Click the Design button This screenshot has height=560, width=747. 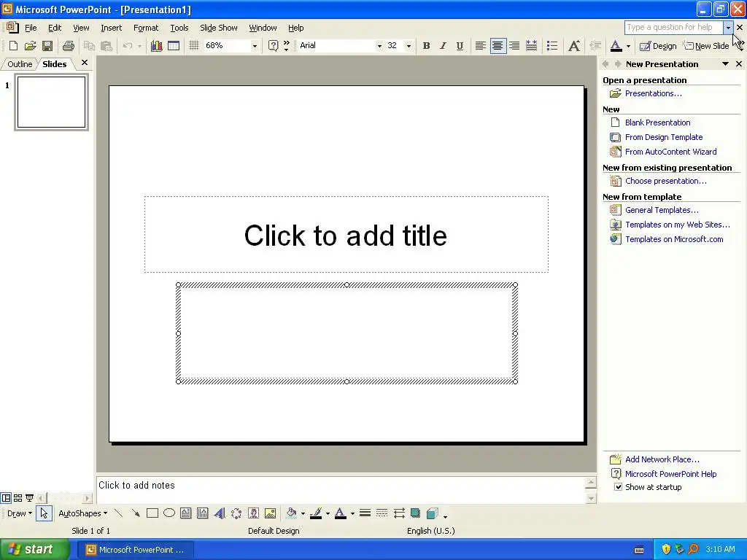pos(659,46)
